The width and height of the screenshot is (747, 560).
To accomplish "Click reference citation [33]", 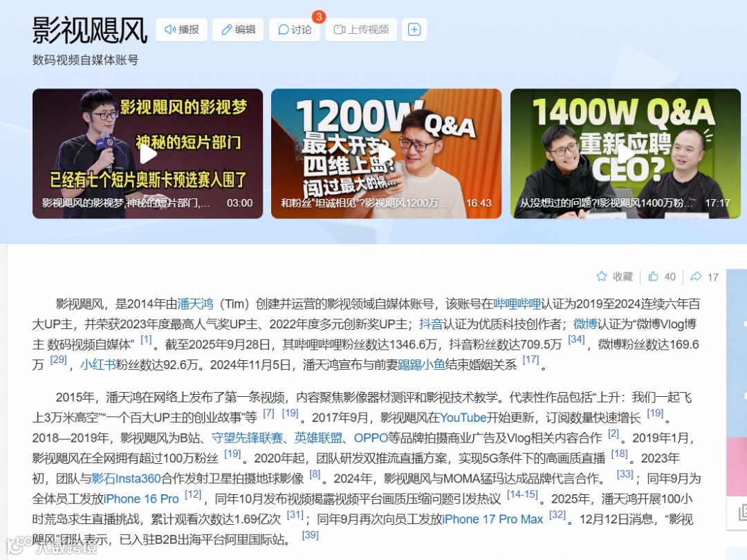I will [625, 474].
